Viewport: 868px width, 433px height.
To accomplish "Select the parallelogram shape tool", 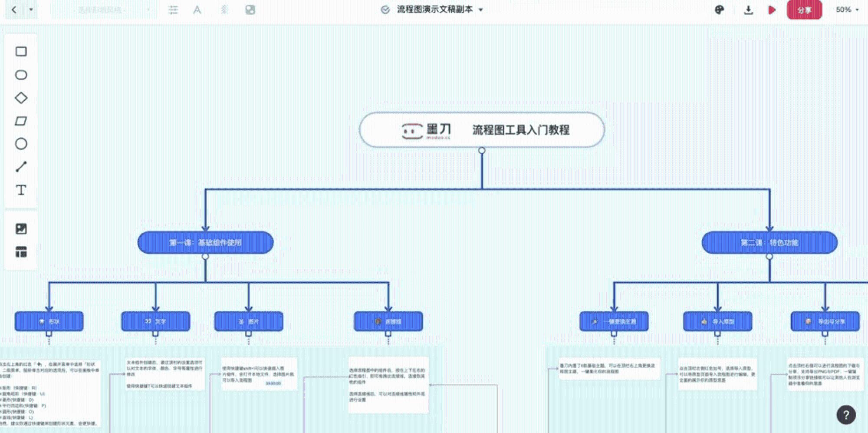I will (x=21, y=121).
